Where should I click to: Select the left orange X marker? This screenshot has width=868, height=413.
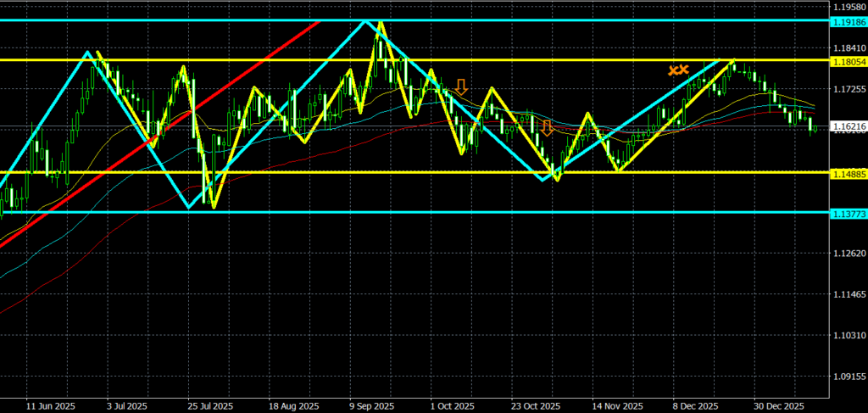tap(674, 70)
